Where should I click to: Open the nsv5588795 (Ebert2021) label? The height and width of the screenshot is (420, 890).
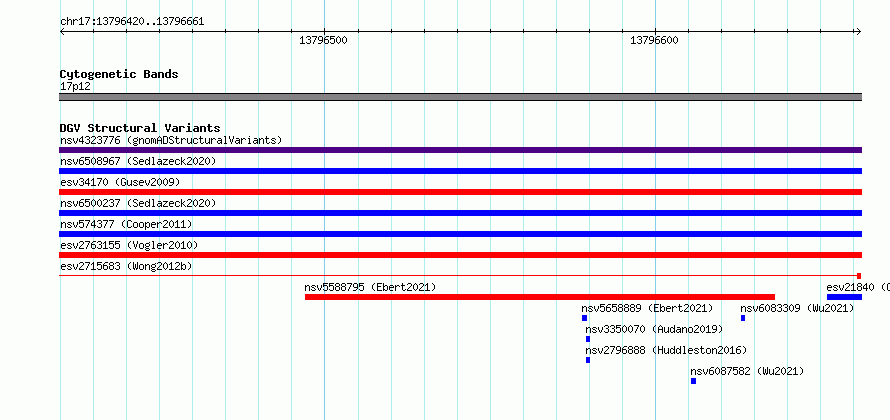tap(370, 287)
